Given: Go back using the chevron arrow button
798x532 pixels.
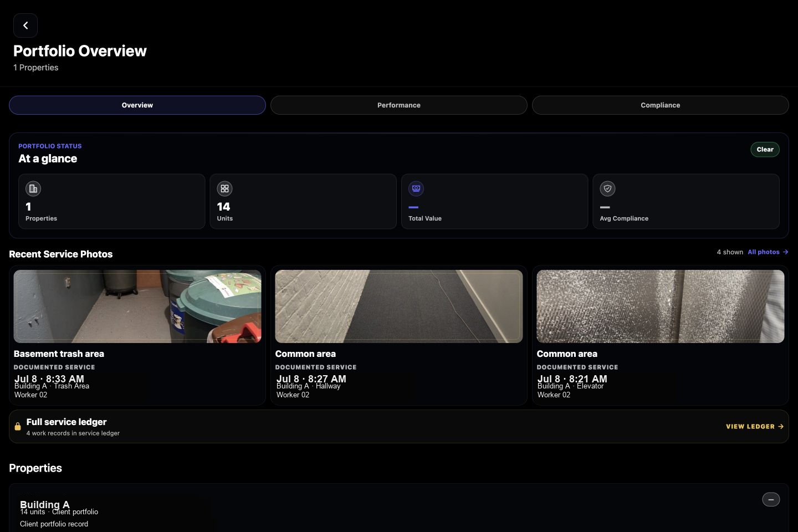Looking at the screenshot, I should (25, 25).
